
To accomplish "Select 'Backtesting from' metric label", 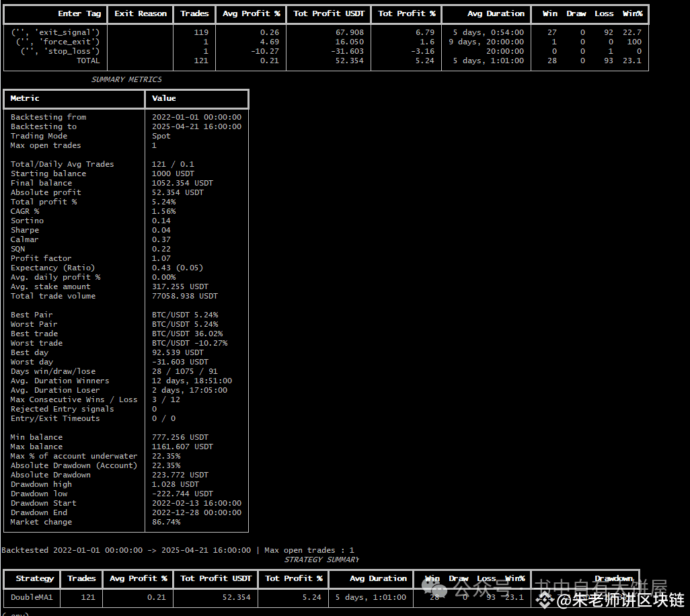I will 48,117.
